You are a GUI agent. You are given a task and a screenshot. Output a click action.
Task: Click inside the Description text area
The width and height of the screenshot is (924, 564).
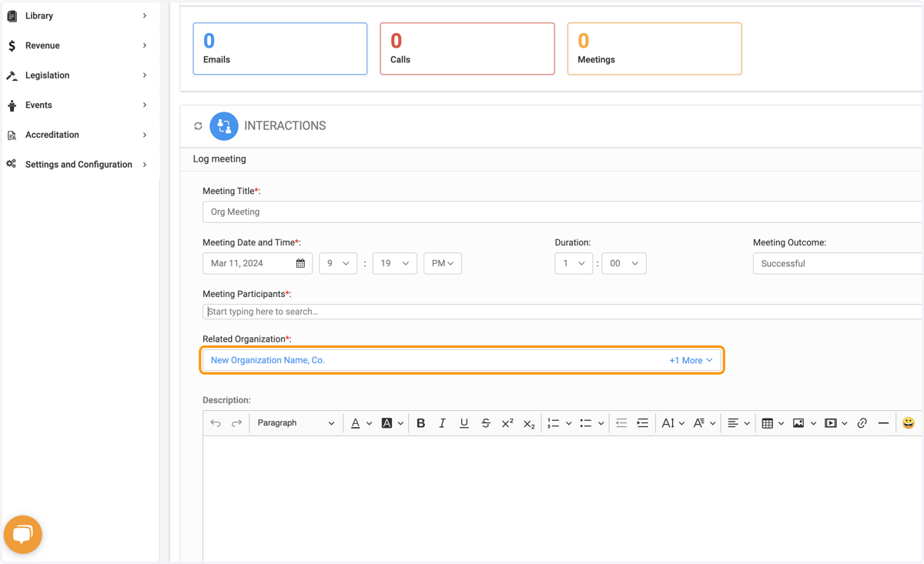(562, 499)
